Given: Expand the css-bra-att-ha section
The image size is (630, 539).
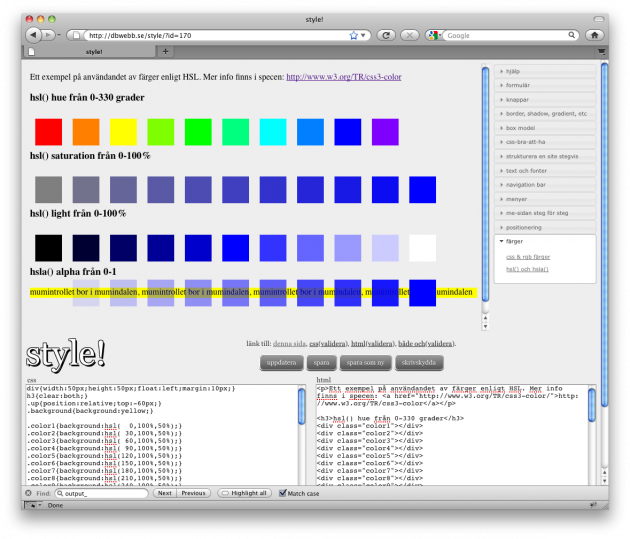Looking at the screenshot, I should point(545,142).
